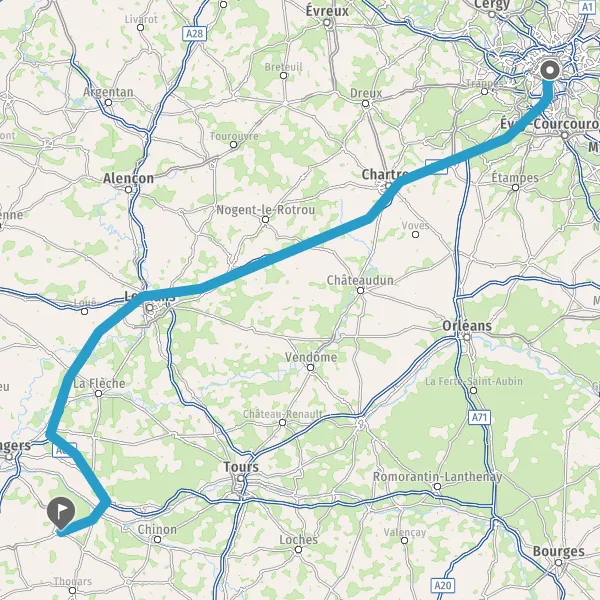The height and width of the screenshot is (600, 600).
Task: Click the A20 highway shield
Action: [x=443, y=585]
